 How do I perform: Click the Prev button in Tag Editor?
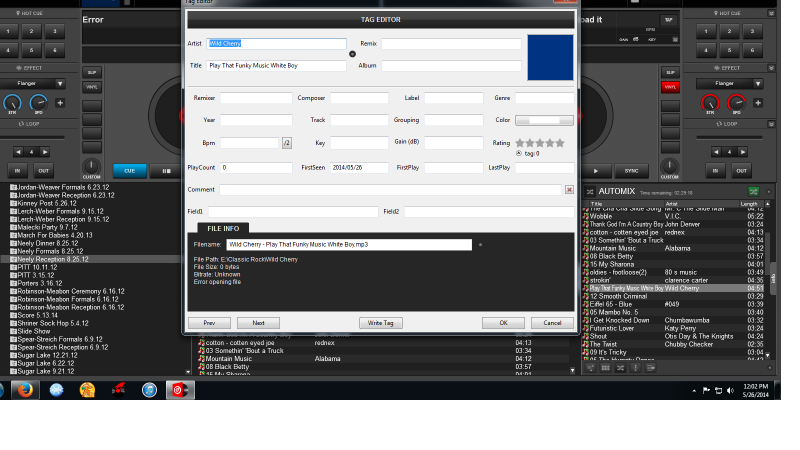pos(209,323)
